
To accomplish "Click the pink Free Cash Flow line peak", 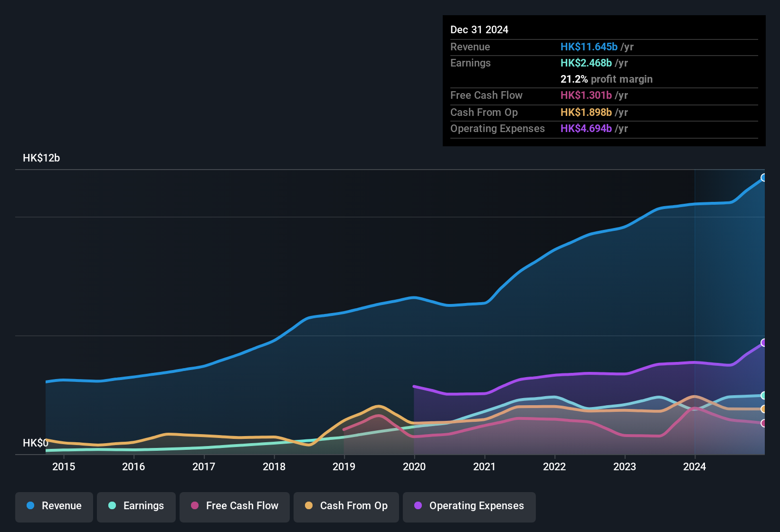I will tap(378, 415).
